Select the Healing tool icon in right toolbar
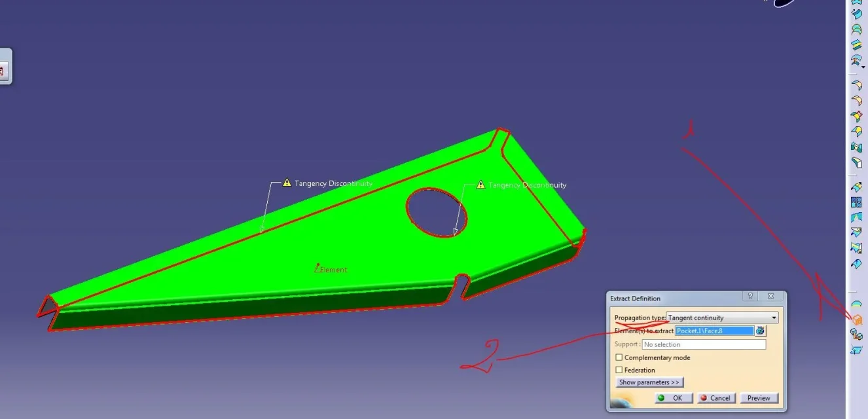 [x=856, y=217]
